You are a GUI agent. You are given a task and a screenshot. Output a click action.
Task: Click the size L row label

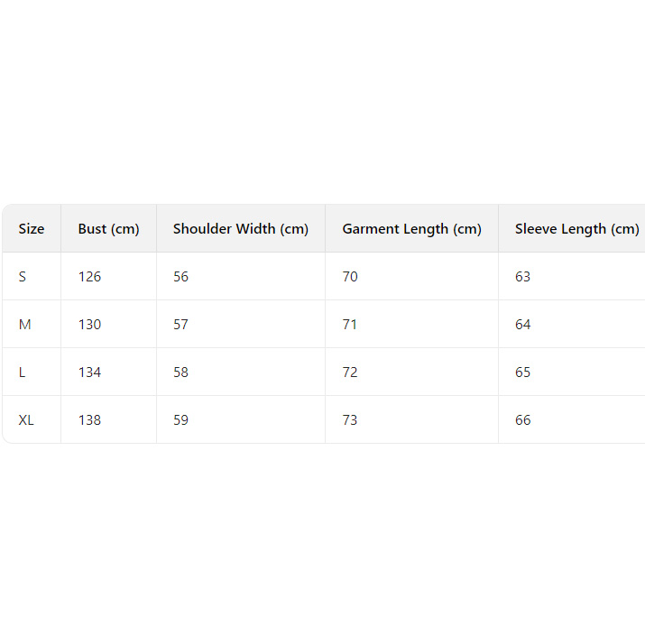pyautogui.click(x=23, y=373)
